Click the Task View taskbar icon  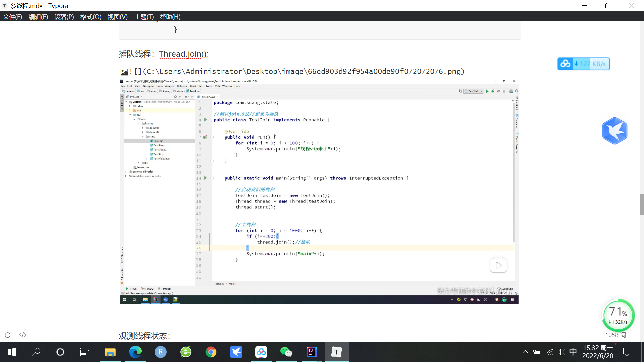tap(85, 352)
